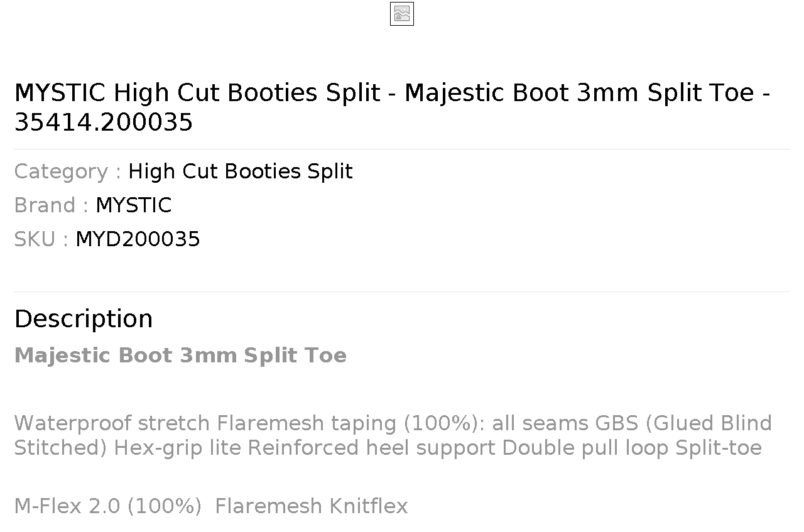Screen dimensions: 804x532
Task: Select the SKU value MYD200035
Action: click(138, 239)
